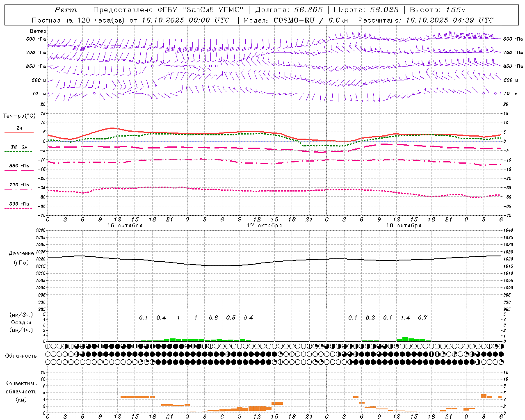Click the "Долгота: 56.305" header field
This screenshot has height=420, width=525.
coord(289,10)
